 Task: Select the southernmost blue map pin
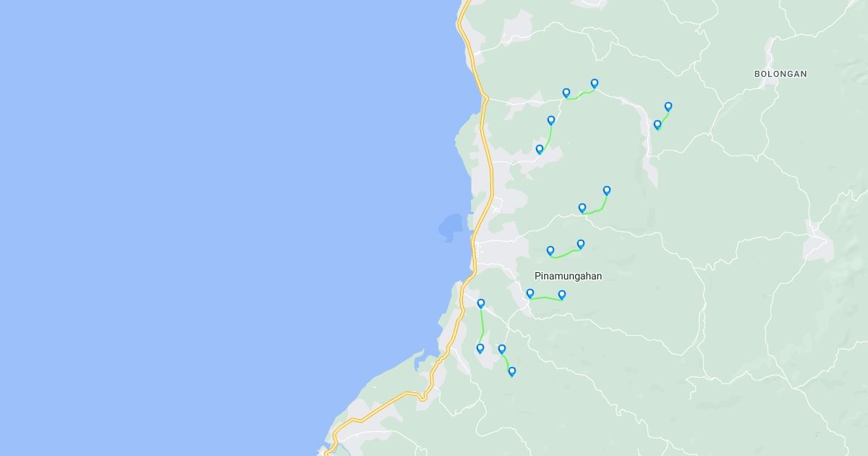click(x=512, y=371)
